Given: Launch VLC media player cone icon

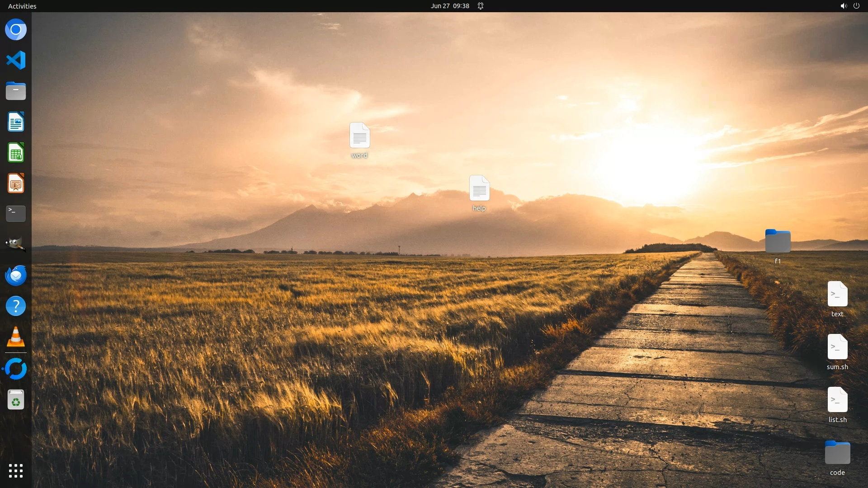Looking at the screenshot, I should pos(16,337).
